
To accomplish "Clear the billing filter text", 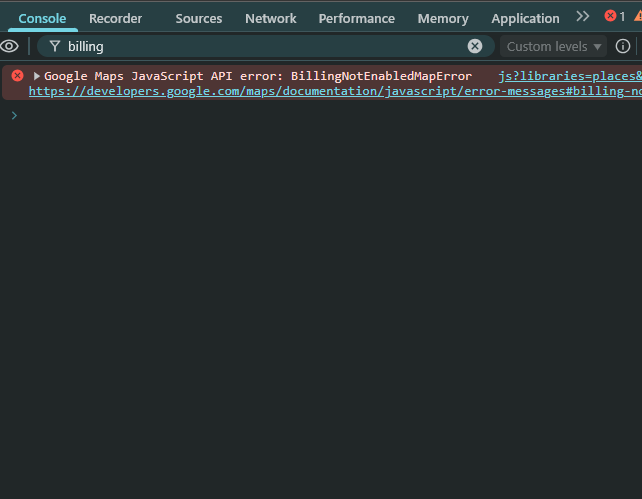I will click(475, 46).
